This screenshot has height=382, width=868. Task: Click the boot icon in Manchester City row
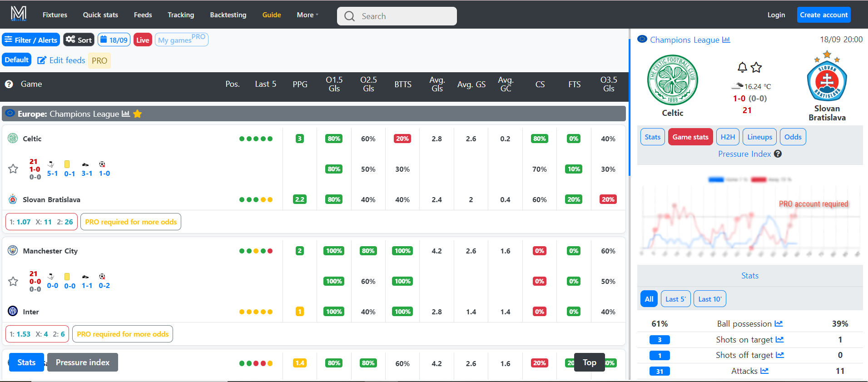click(x=85, y=277)
